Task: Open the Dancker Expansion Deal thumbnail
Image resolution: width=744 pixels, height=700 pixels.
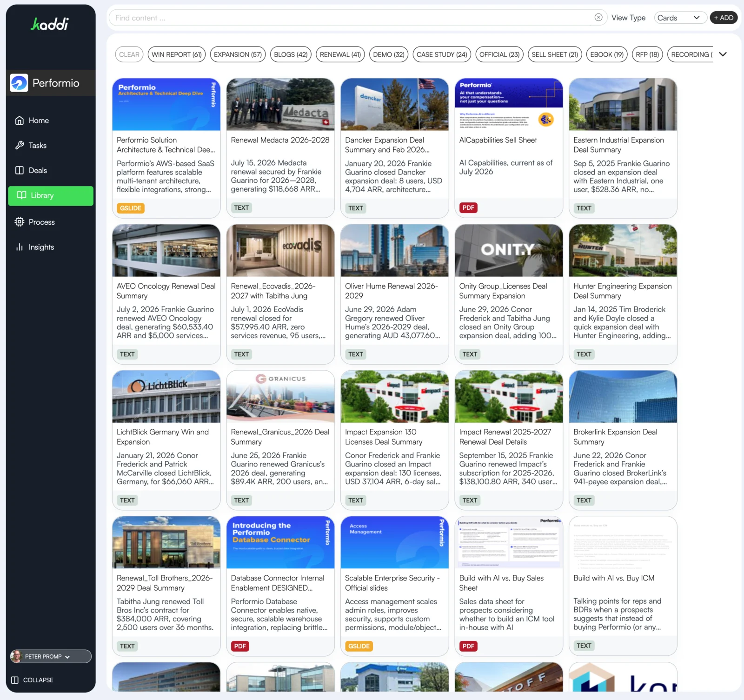Action: 395,105
